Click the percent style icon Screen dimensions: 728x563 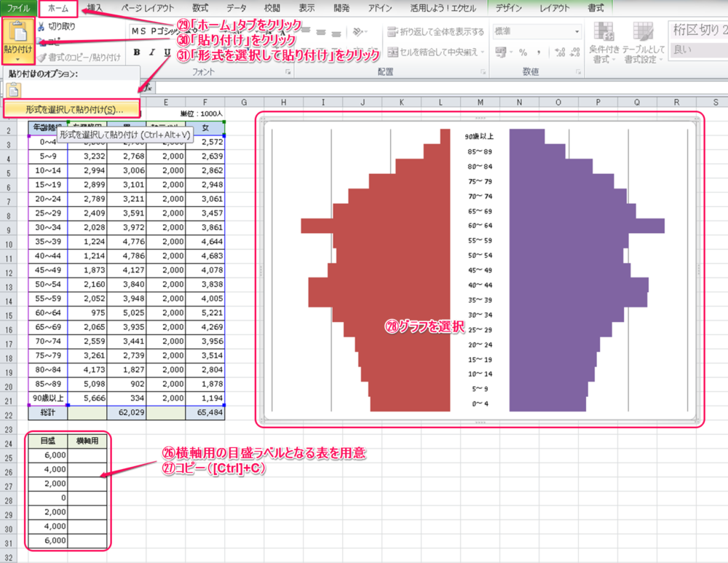click(523, 52)
